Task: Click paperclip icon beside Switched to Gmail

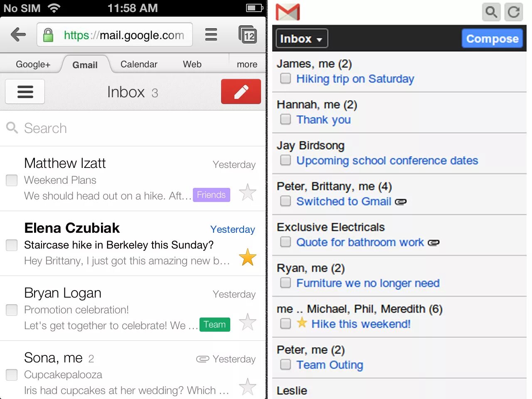Action: coord(401,202)
